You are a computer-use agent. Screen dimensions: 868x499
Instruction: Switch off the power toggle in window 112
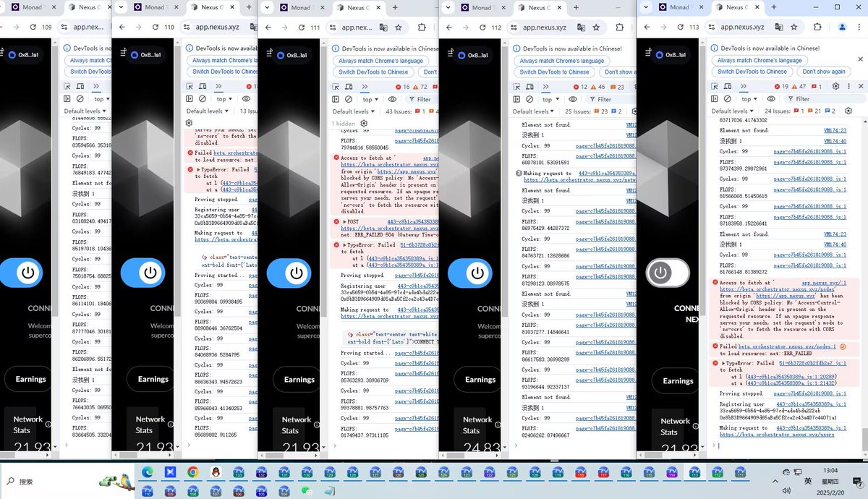tap(469, 273)
